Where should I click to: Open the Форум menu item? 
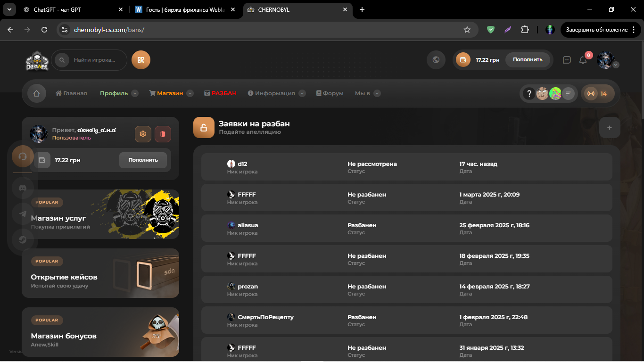pos(330,93)
